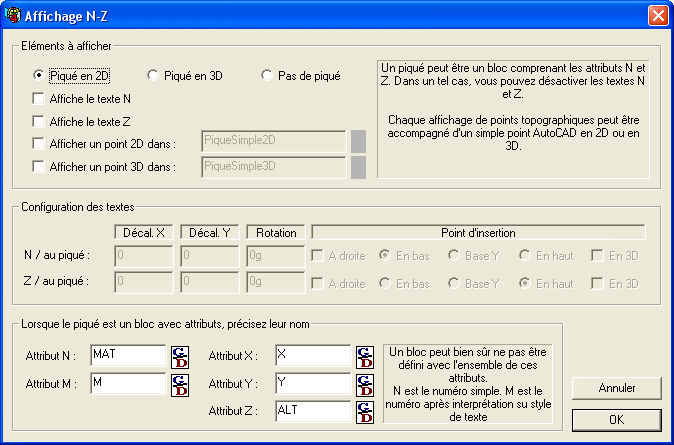Image resolution: width=674 pixels, height=445 pixels.
Task: Select the Piqué en 3D radio option
Action: [x=153, y=75]
